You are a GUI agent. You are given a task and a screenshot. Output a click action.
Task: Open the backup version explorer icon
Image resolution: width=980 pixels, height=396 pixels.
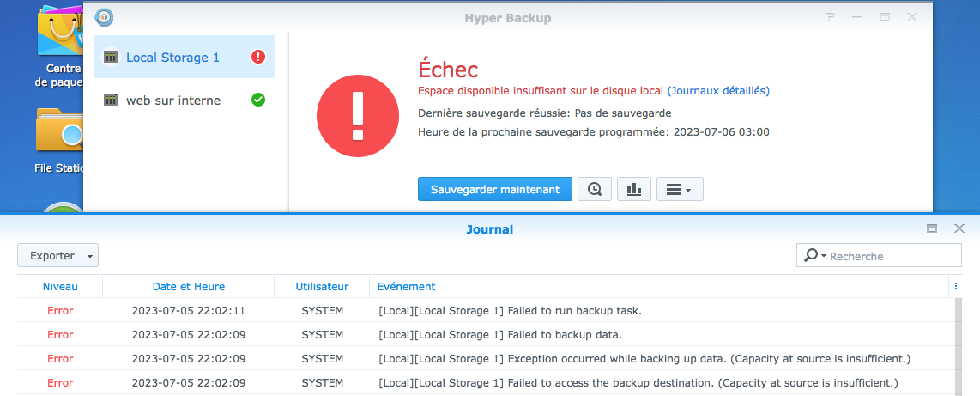[x=595, y=189]
